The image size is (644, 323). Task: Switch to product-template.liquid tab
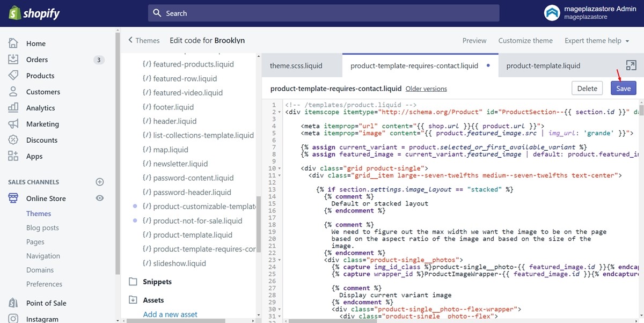pos(543,65)
